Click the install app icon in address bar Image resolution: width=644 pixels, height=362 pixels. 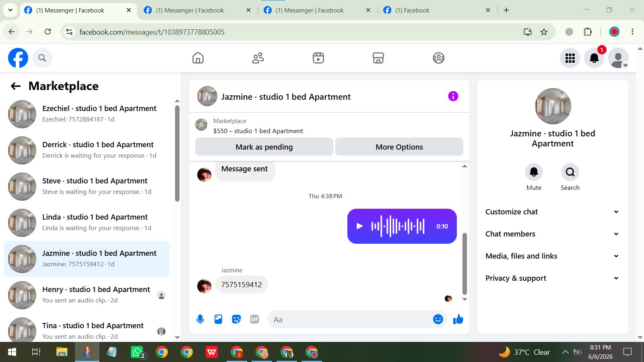(x=528, y=32)
